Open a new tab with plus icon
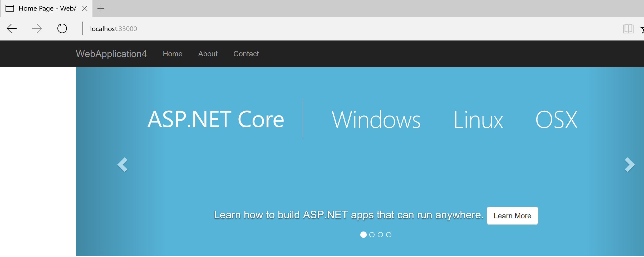 click(x=101, y=8)
